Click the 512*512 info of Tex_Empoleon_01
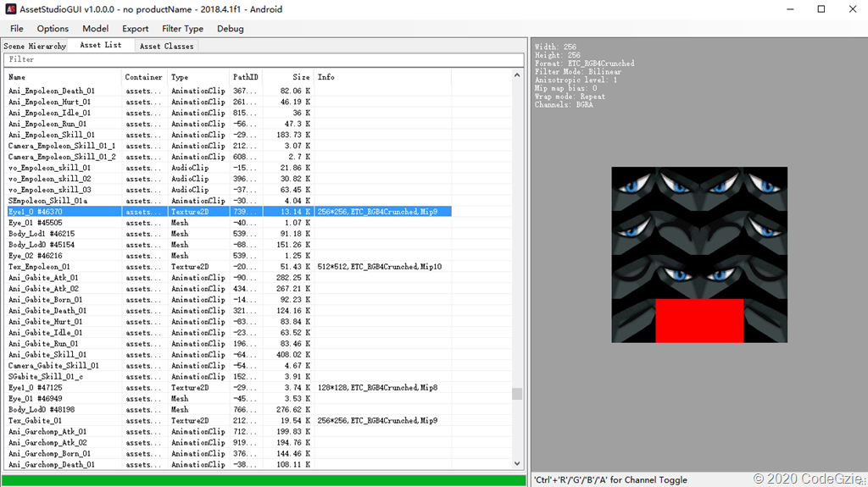868x487 pixels. tap(380, 267)
